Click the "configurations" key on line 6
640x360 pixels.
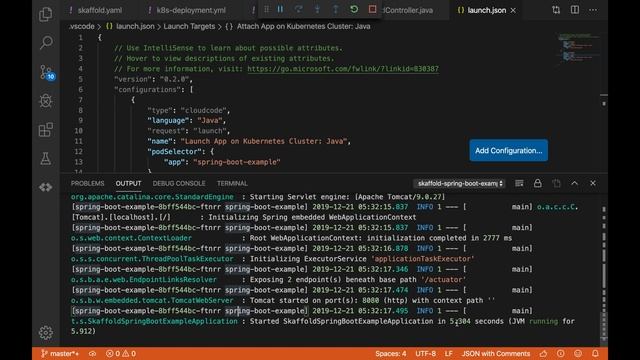149,90
